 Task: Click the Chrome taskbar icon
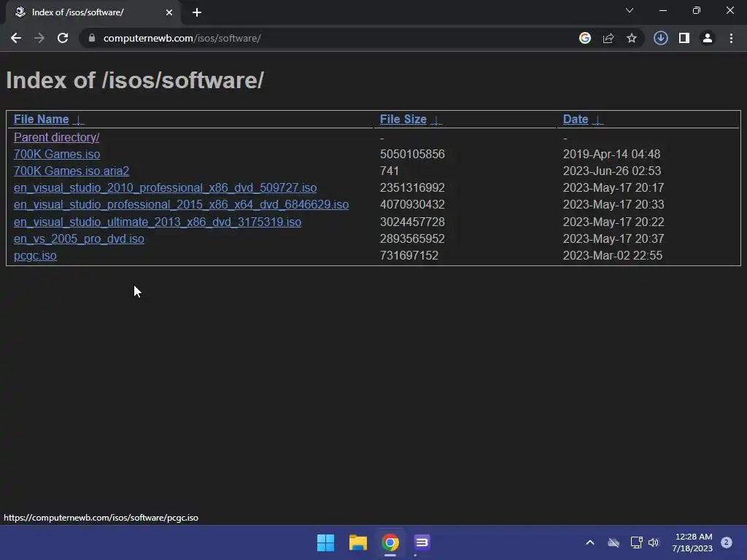click(x=390, y=542)
